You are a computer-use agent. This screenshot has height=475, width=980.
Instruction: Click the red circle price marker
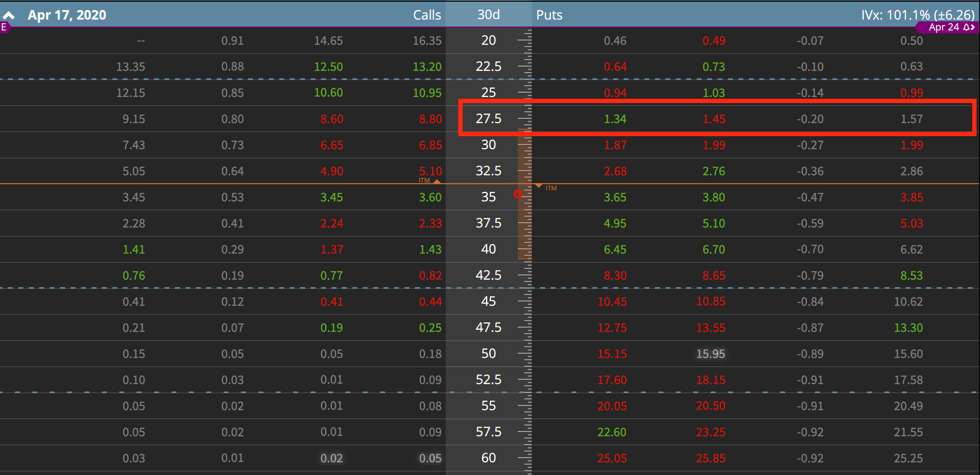click(x=517, y=194)
